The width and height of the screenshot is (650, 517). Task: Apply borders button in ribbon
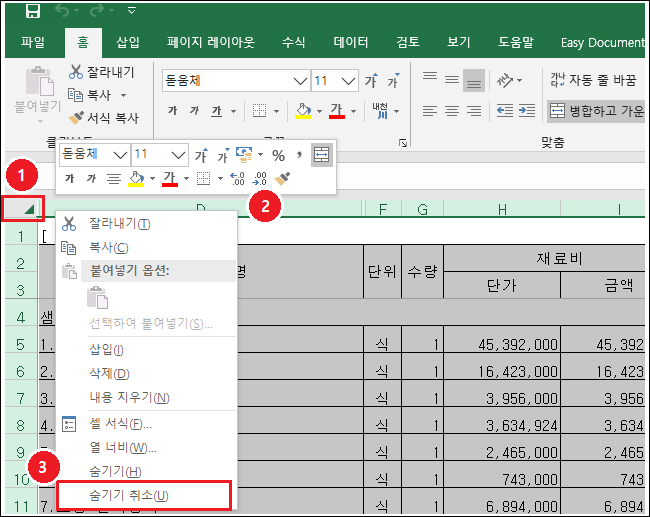point(260,111)
